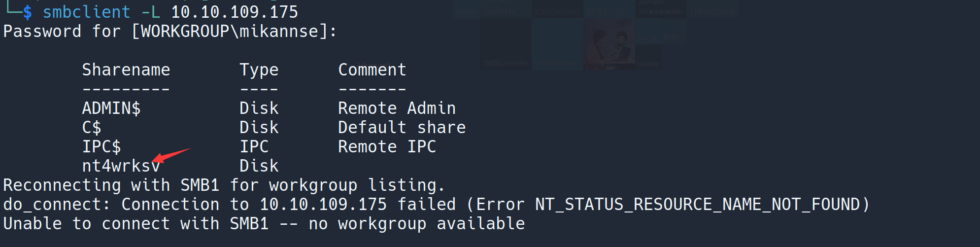The width and height of the screenshot is (980, 247).
Task: Select the Sharename column header
Action: pyautogui.click(x=126, y=70)
